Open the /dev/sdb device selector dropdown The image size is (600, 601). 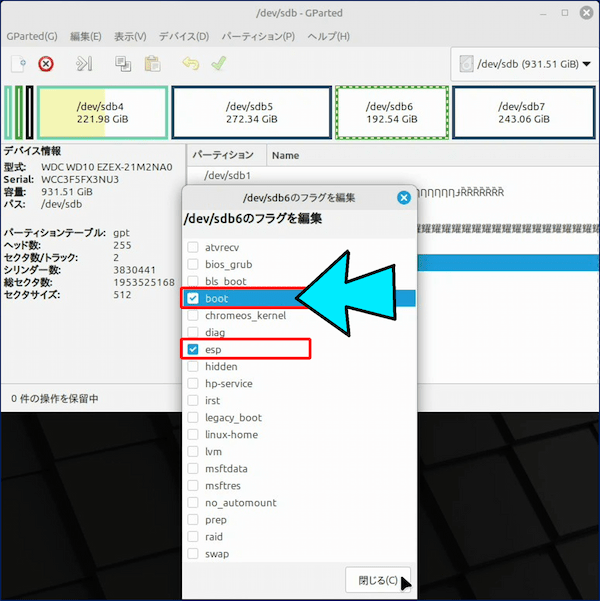click(520, 64)
